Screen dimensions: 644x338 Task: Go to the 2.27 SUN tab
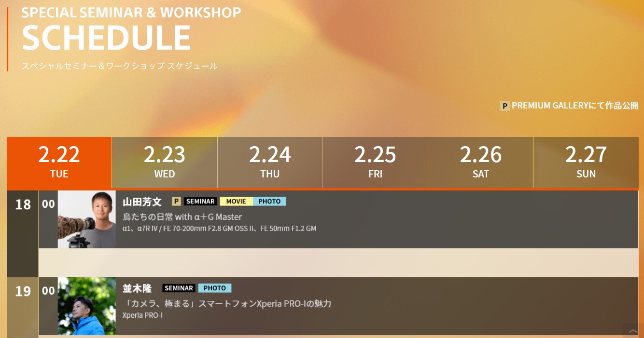click(586, 162)
